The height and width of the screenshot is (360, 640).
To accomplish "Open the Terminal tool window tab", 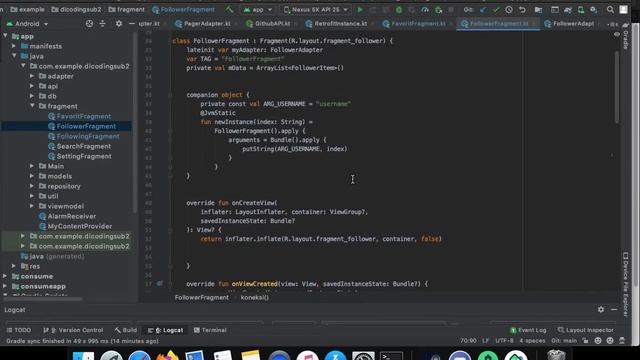I will coord(210,330).
